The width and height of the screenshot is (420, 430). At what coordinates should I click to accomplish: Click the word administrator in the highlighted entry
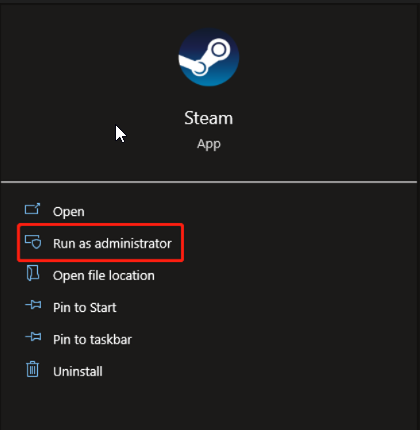pyautogui.click(x=133, y=243)
